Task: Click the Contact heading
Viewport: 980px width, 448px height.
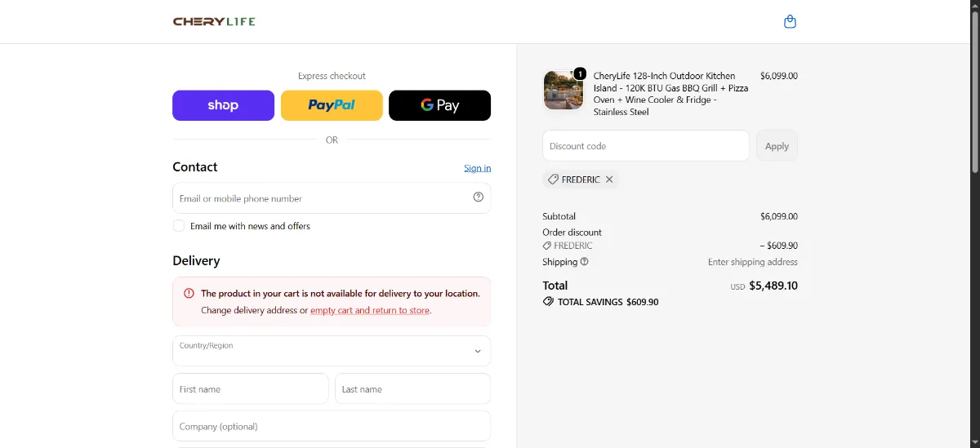Action: tap(195, 166)
